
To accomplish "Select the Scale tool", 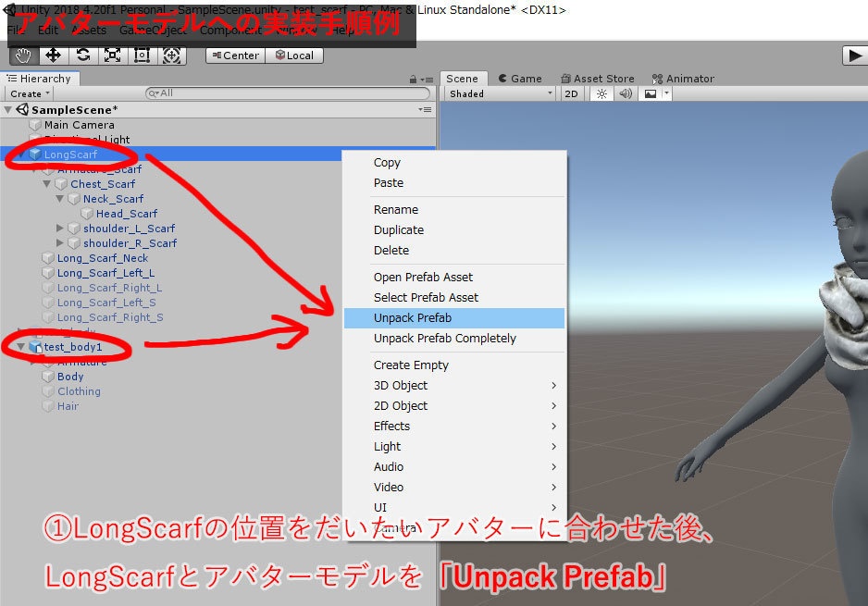I will (x=112, y=56).
